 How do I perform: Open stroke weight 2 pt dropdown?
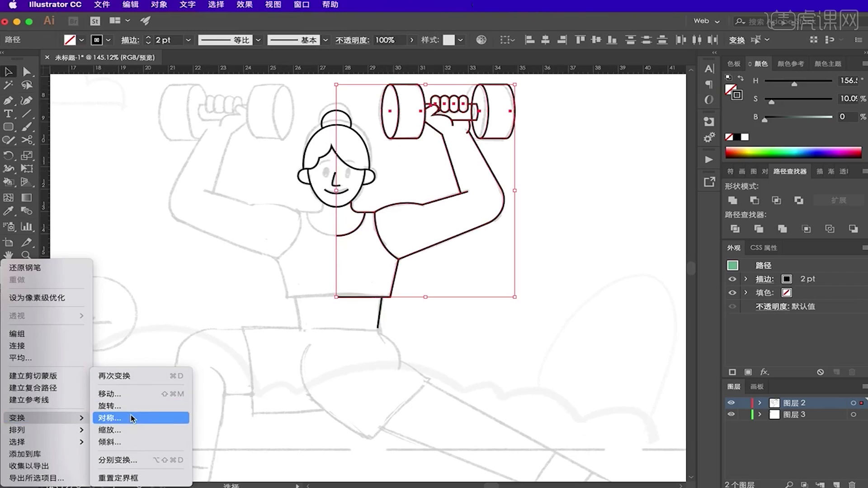point(189,40)
